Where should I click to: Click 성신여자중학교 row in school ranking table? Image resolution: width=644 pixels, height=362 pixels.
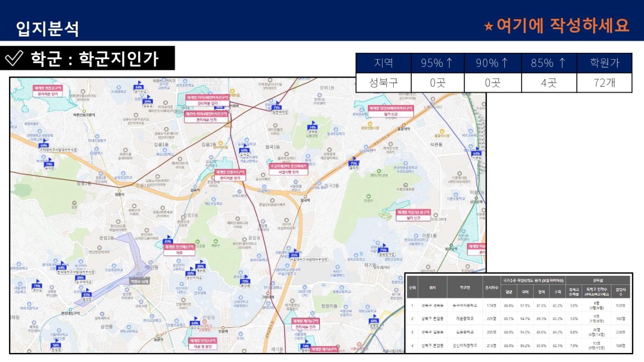[x=518, y=345]
